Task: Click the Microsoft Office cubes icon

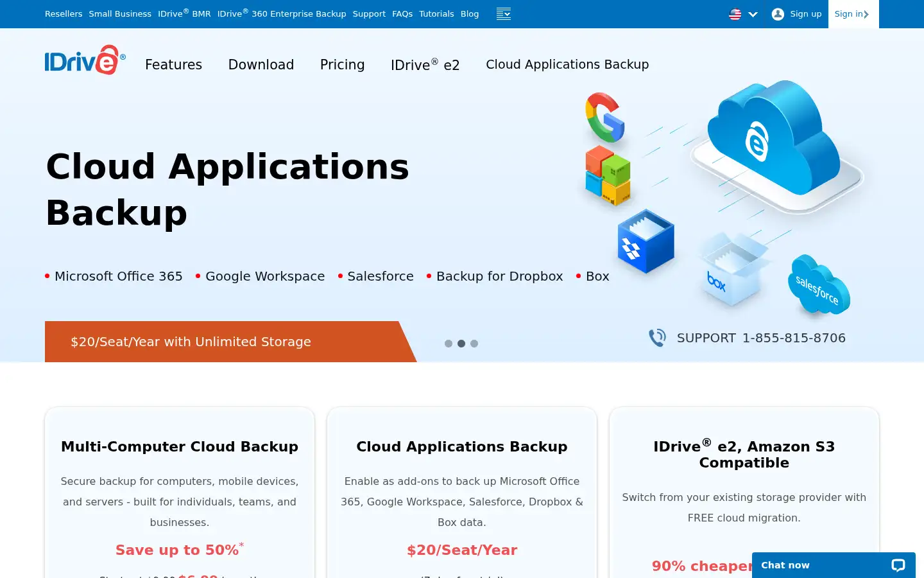Action: point(608,175)
